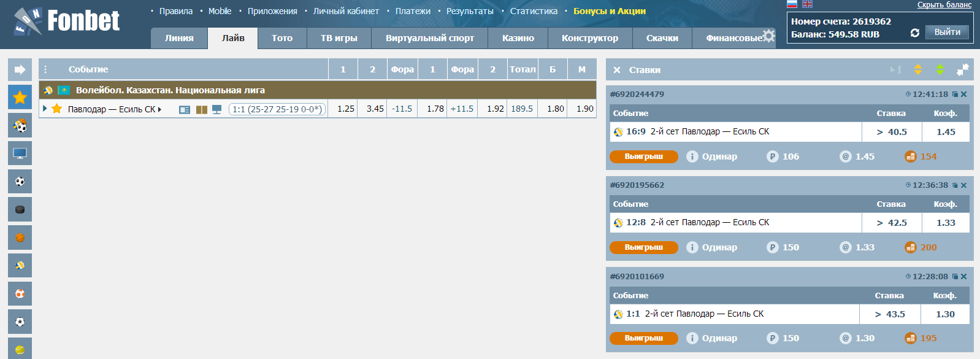Switch to the Лайв tab
980x359 pixels.
pos(233,38)
